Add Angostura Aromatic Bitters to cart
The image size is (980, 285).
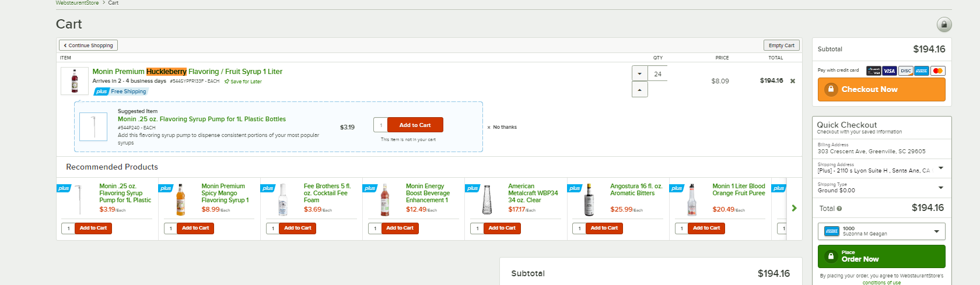604,228
